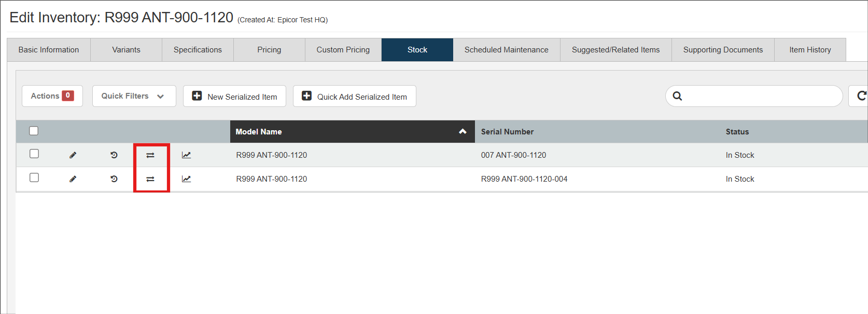
Task: Edit serial R999 ANT-900-1120-004 with pencil icon
Action: (x=73, y=179)
